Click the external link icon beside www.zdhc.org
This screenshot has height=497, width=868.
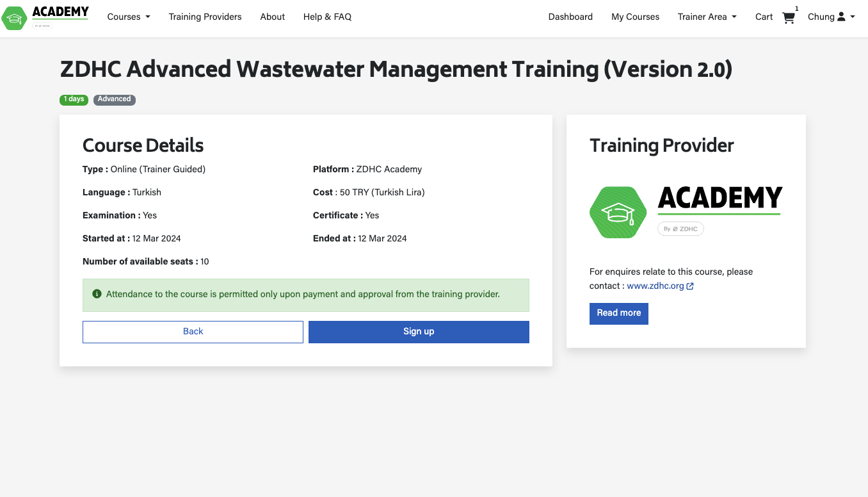coord(690,286)
